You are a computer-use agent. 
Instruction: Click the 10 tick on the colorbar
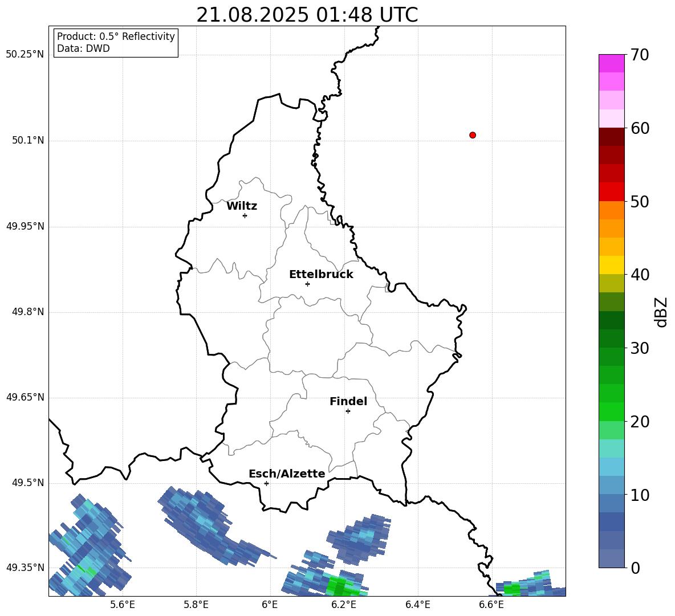pos(640,495)
